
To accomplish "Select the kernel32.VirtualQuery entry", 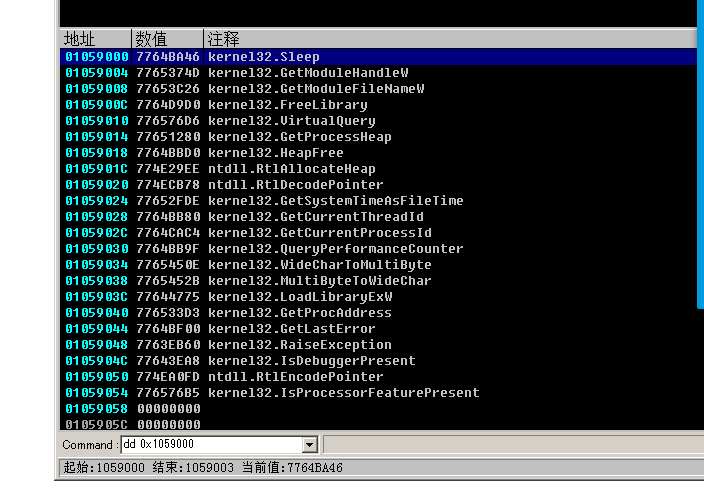I will [291, 121].
